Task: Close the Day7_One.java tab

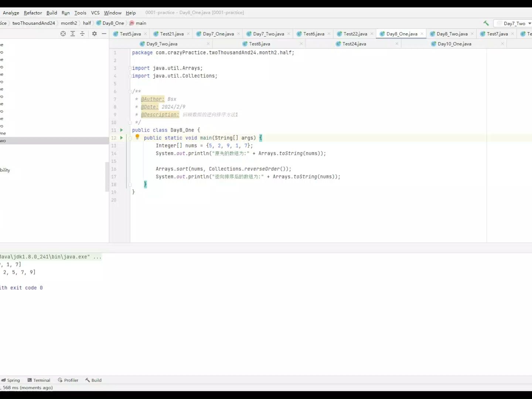Action: coord(239,34)
